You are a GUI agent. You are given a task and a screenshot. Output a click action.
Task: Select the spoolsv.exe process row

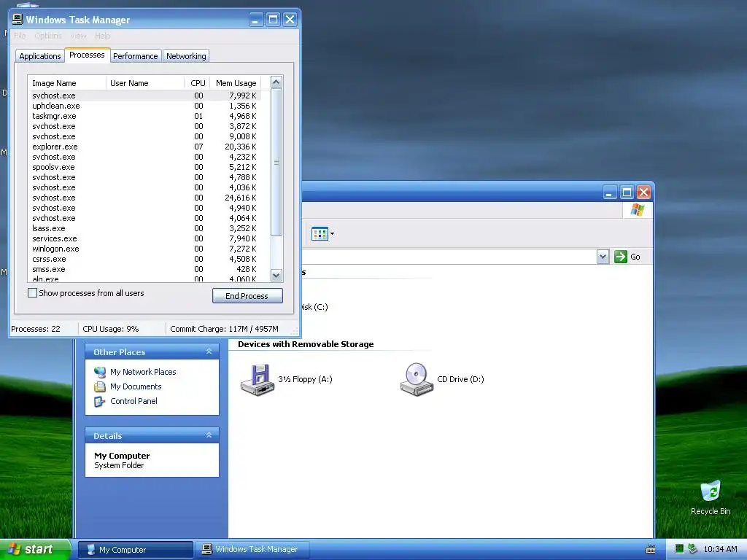coord(145,167)
